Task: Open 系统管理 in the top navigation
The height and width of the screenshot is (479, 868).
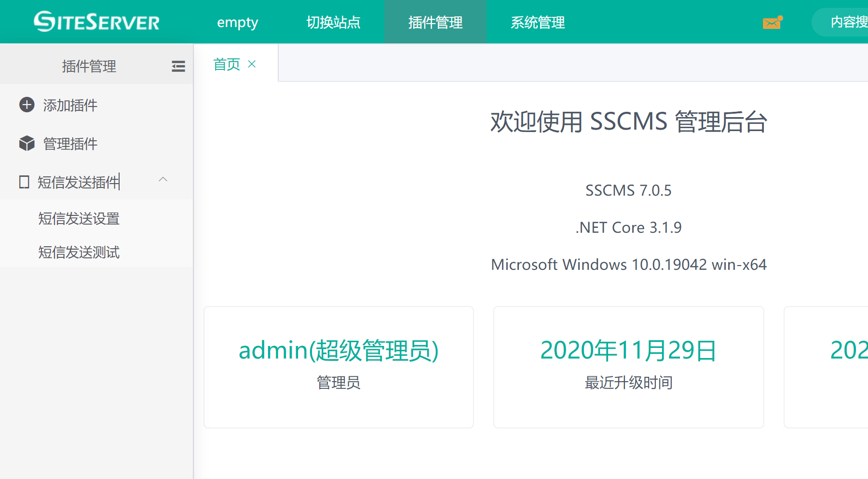Action: point(537,22)
